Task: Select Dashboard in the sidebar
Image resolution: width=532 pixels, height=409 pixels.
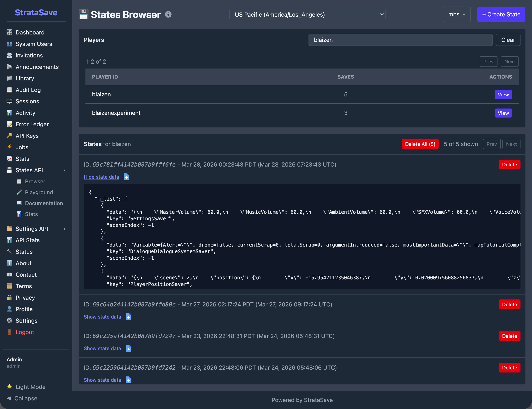Action: (x=30, y=32)
